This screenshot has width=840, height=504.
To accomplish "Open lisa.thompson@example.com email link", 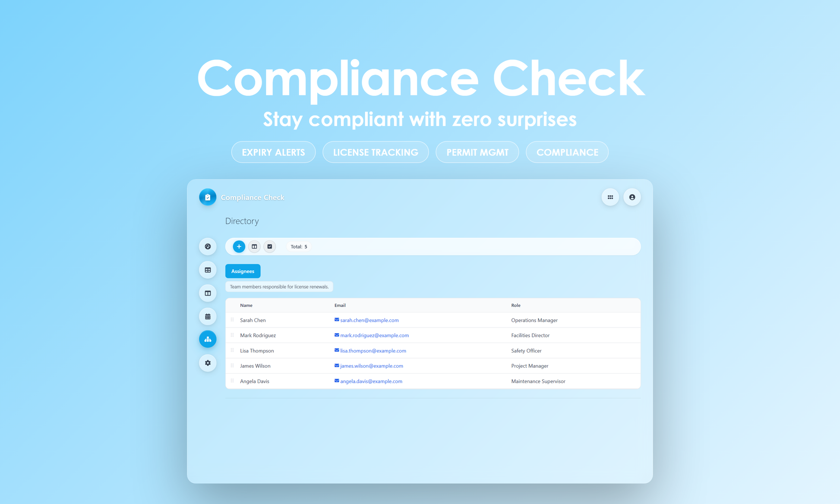I will point(373,351).
